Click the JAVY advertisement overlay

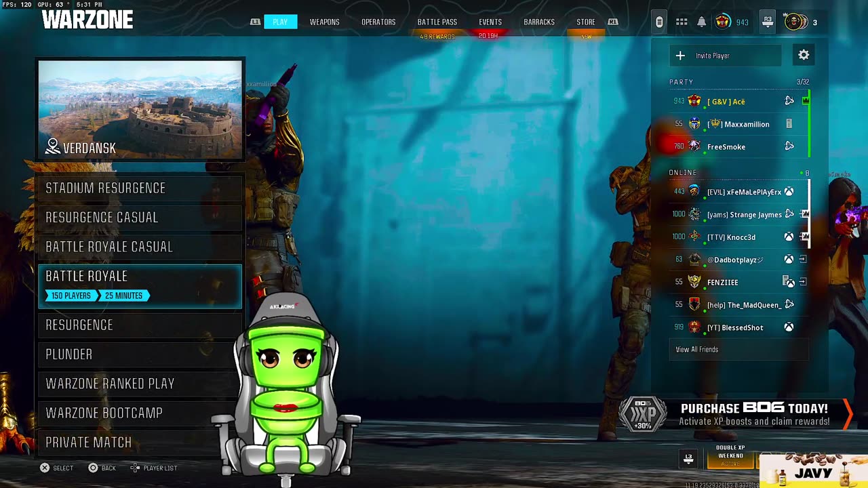click(814, 471)
